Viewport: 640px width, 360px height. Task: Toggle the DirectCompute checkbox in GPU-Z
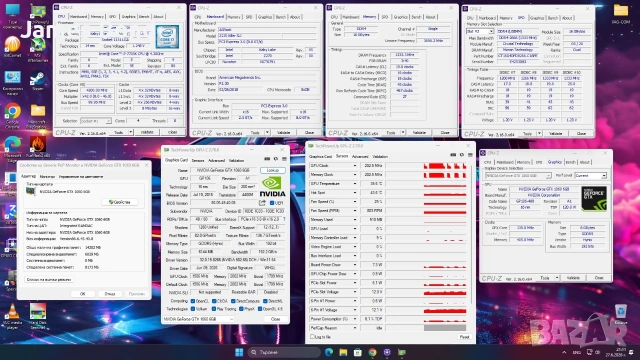point(233,301)
